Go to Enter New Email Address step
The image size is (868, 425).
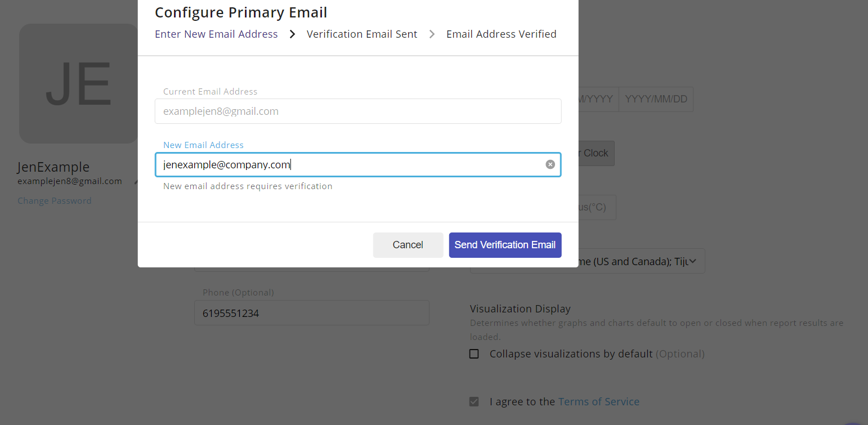tap(216, 34)
